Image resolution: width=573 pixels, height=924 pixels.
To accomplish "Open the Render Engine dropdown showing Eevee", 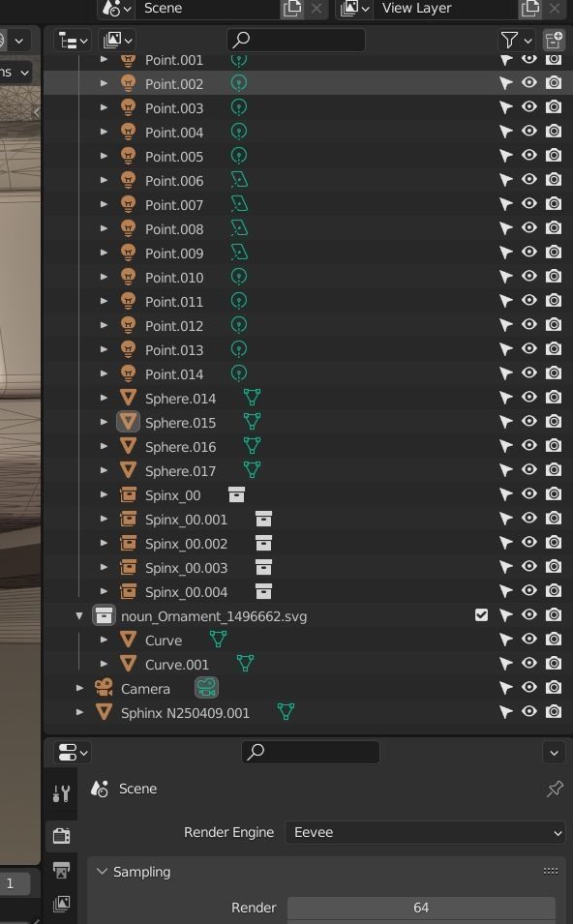I will point(425,832).
